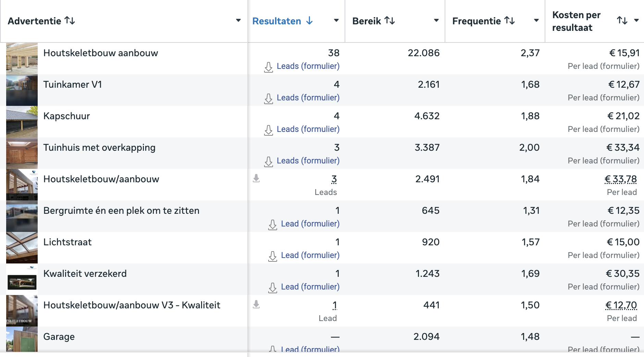Open Kosten per resultaat dropdown arrow
The height and width of the screenshot is (357, 644).
(636, 21)
